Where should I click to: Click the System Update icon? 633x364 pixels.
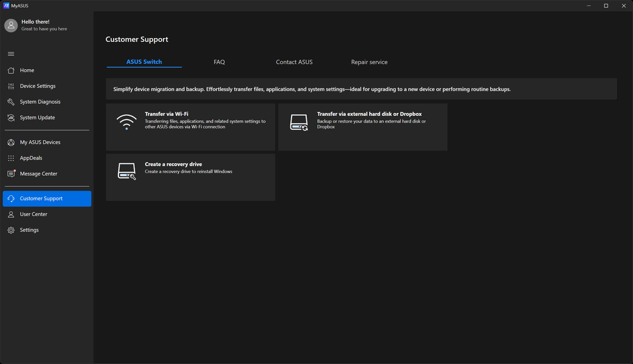[x=11, y=118]
